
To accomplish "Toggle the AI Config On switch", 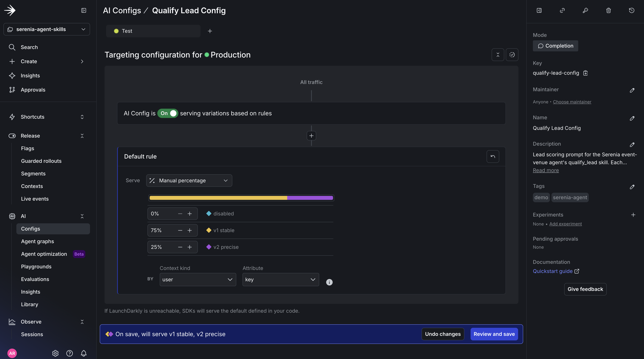I will (x=168, y=113).
